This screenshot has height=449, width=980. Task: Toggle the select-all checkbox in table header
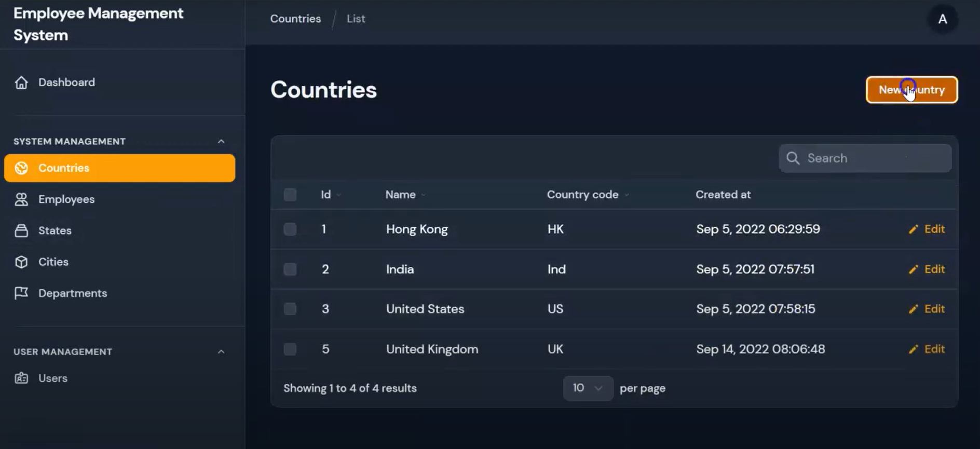click(x=290, y=195)
